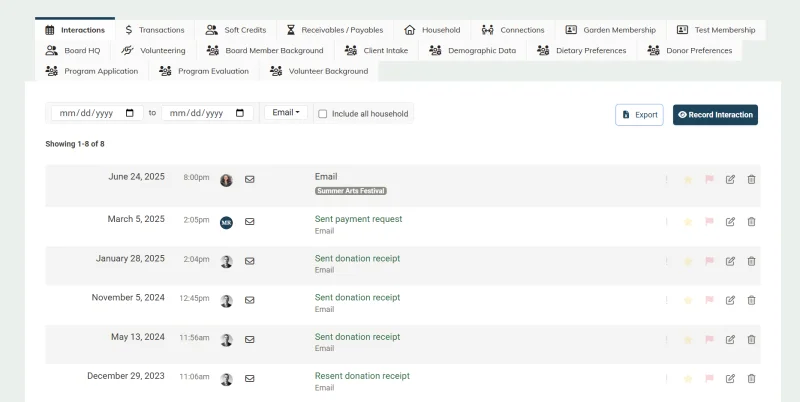Screen dimensions: 800x402
Task: Click user avatar on January 28, 2025 row
Action: [226, 262]
